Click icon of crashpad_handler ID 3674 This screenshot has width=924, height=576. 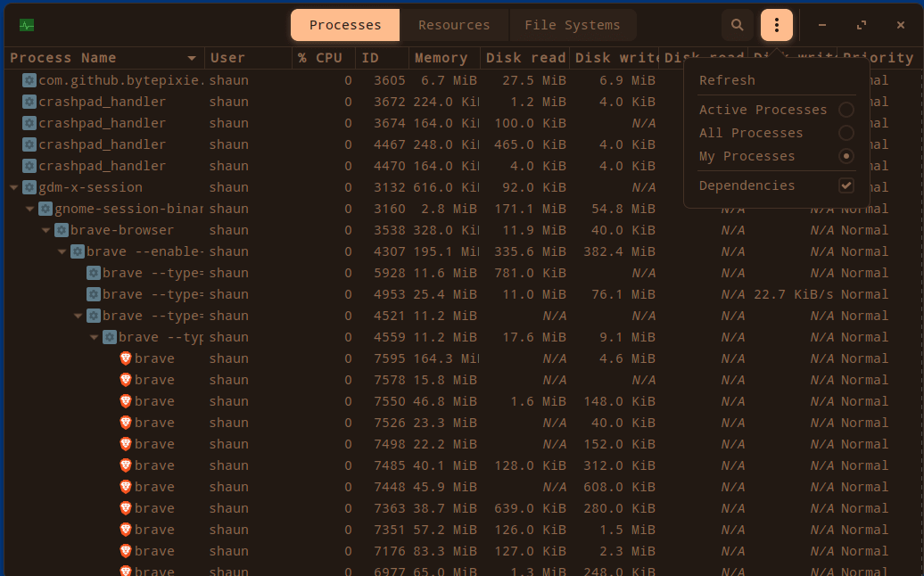(x=29, y=123)
